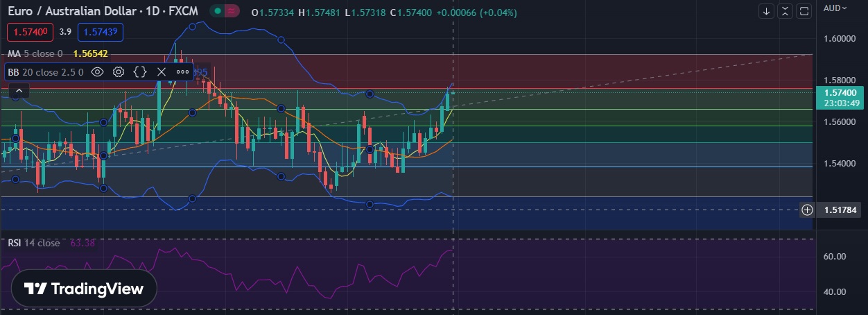
Task: Select the MA 5 close indicator label
Action: click(35, 53)
